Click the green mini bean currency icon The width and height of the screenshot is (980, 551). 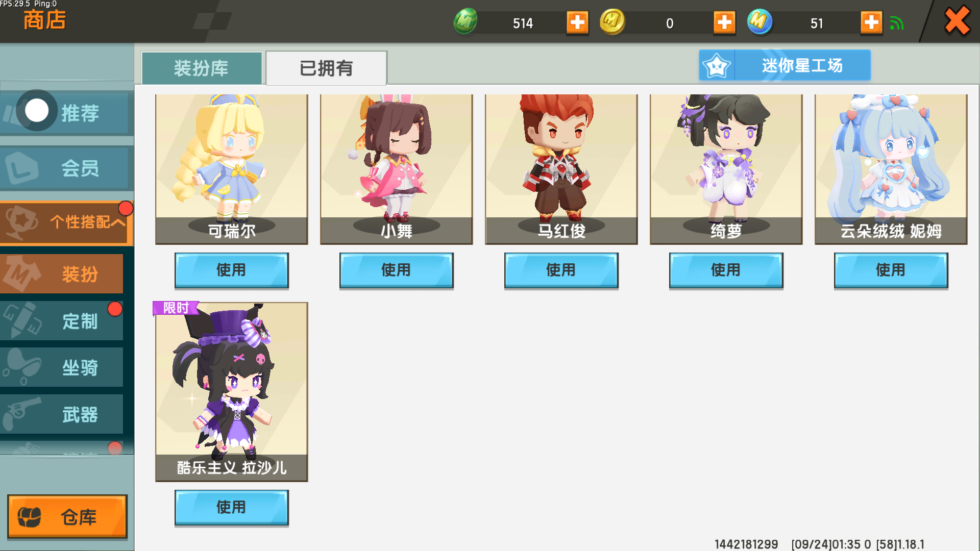[x=465, y=22]
